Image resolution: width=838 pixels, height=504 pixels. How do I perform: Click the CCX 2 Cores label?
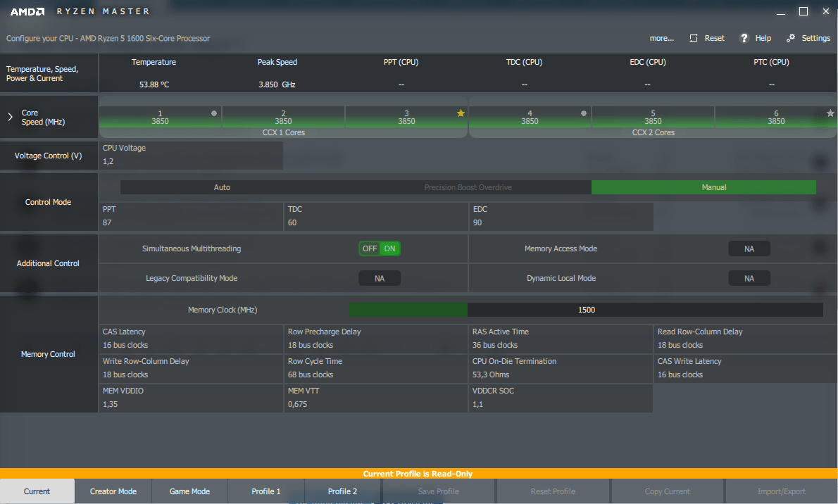[653, 132]
